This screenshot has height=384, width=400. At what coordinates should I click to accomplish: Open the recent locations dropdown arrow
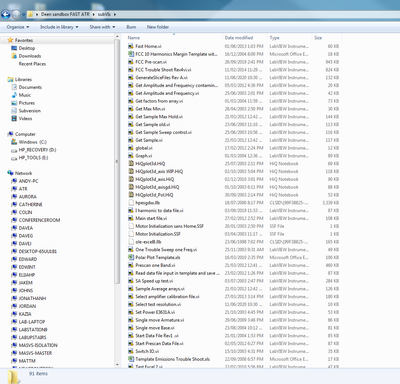point(23,15)
